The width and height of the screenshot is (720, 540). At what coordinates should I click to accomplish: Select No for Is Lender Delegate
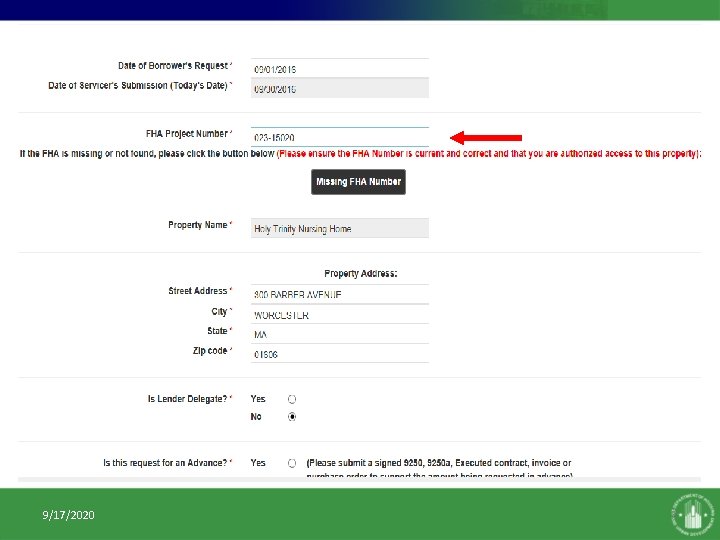click(x=292, y=417)
